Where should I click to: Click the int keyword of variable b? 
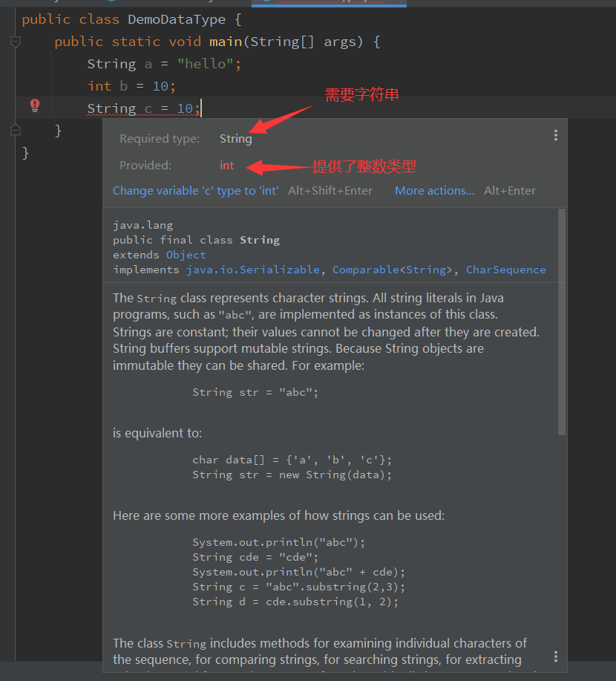click(99, 86)
